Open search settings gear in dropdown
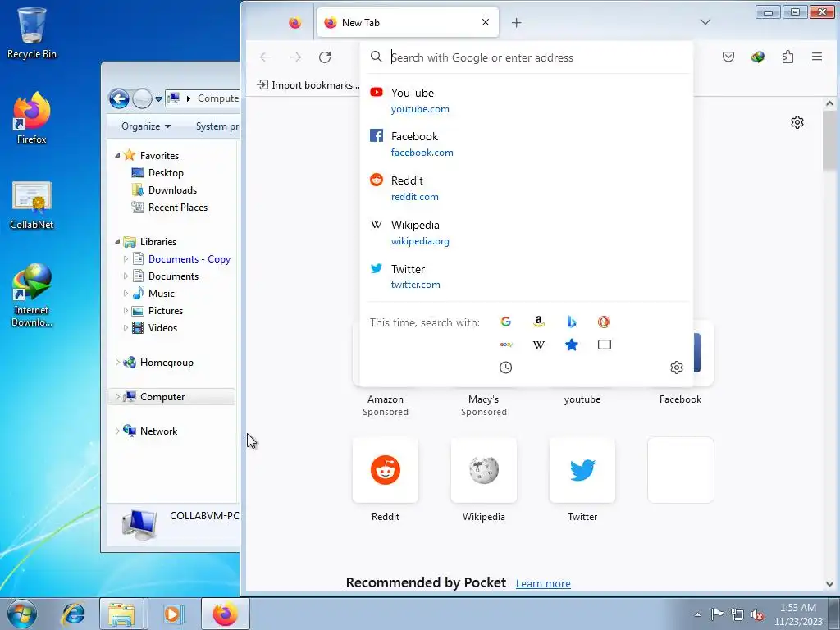This screenshot has width=840, height=630. 677,367
